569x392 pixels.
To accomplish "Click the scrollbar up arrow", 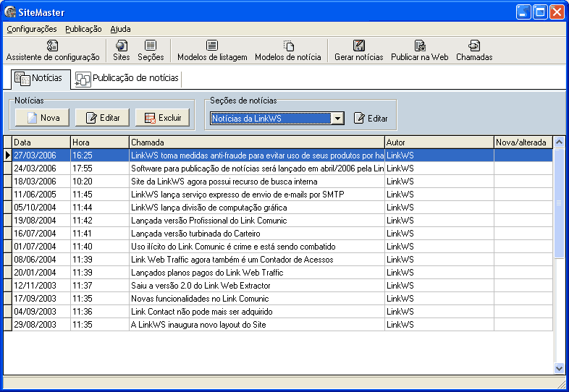I will 559,142.
